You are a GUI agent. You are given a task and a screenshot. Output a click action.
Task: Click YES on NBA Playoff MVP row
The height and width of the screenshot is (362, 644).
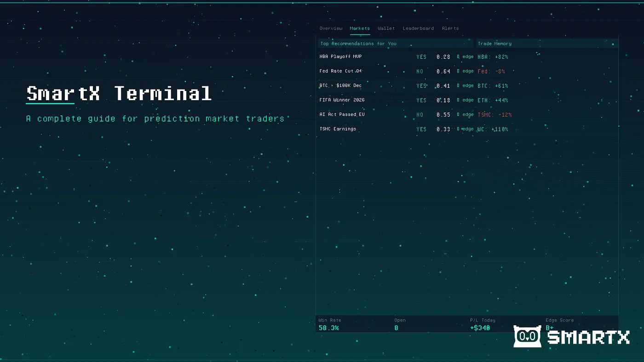coord(421,57)
